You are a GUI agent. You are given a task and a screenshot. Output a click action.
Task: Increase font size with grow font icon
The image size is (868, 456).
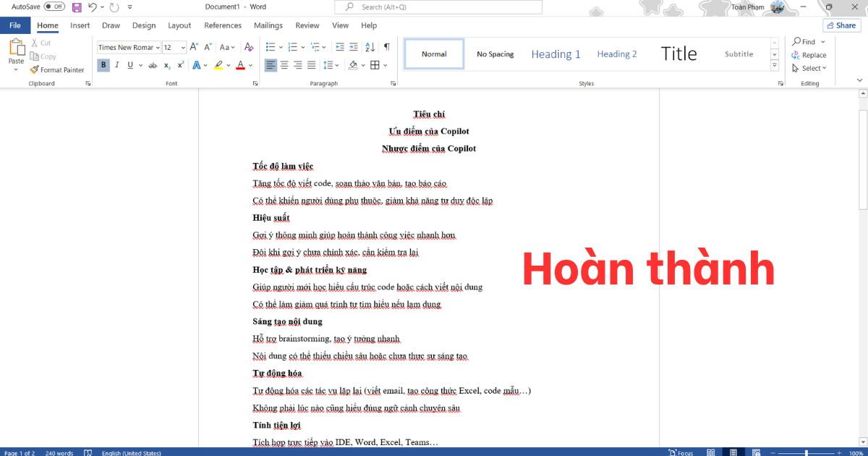[195, 47]
